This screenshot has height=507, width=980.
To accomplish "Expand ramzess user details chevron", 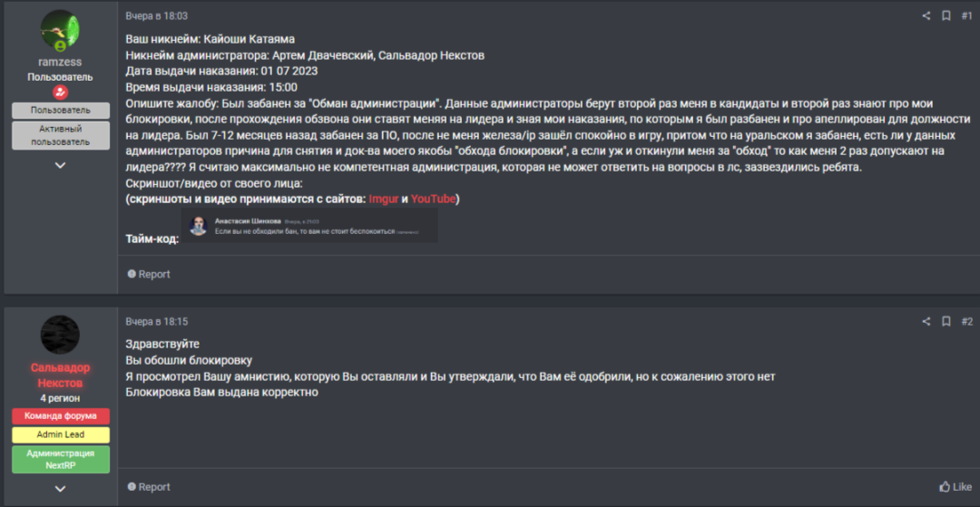I will [x=60, y=165].
